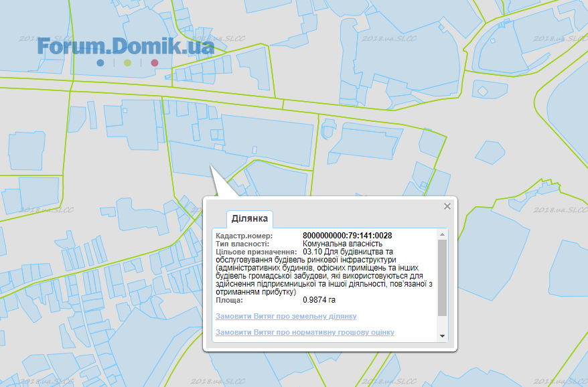The image size is (588, 387).
Task: Click the pink dot under the logo
Action: tap(155, 63)
